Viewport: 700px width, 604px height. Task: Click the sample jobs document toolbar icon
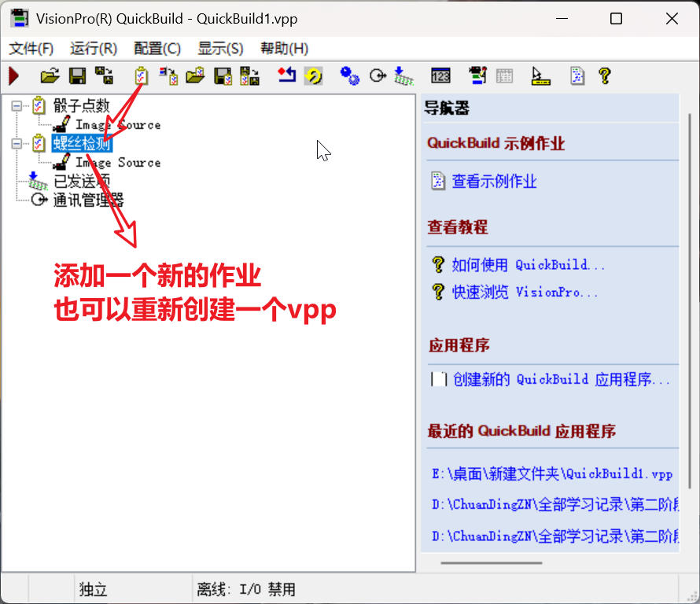pos(577,75)
